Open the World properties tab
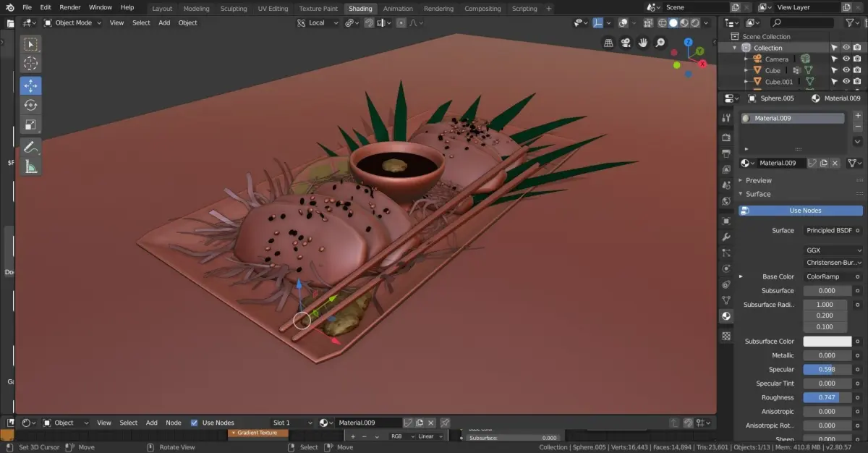This screenshot has width=868, height=453. (726, 201)
